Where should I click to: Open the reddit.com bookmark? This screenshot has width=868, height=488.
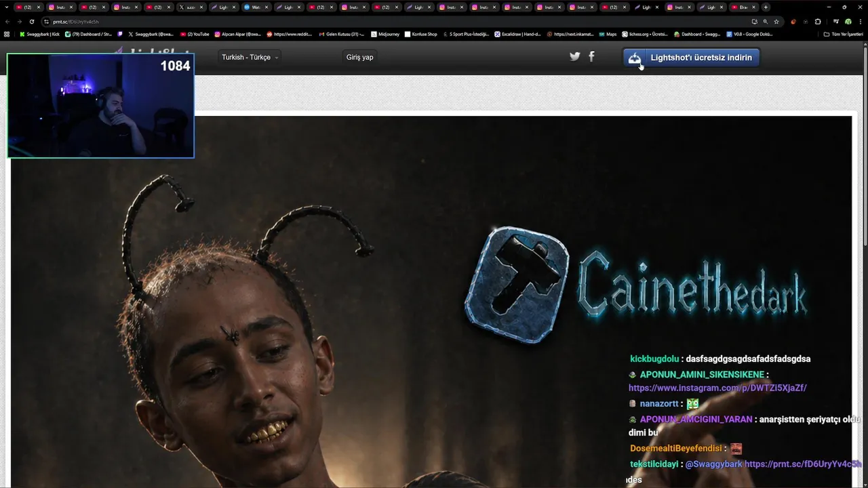(290, 34)
